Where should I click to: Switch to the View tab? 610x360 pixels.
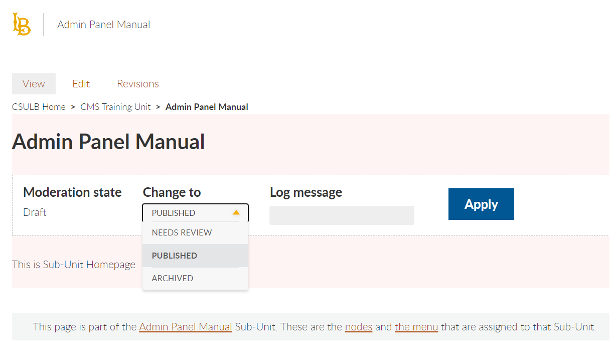click(34, 84)
